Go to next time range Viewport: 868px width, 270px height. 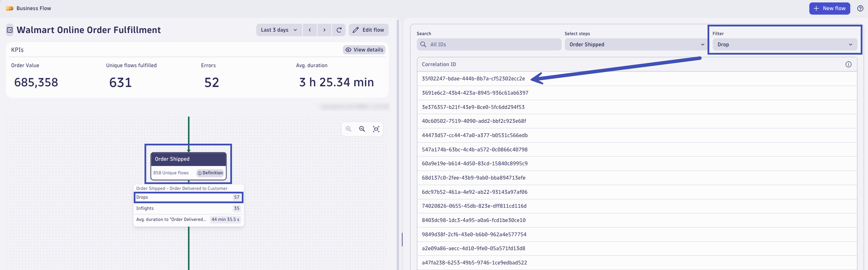point(324,30)
